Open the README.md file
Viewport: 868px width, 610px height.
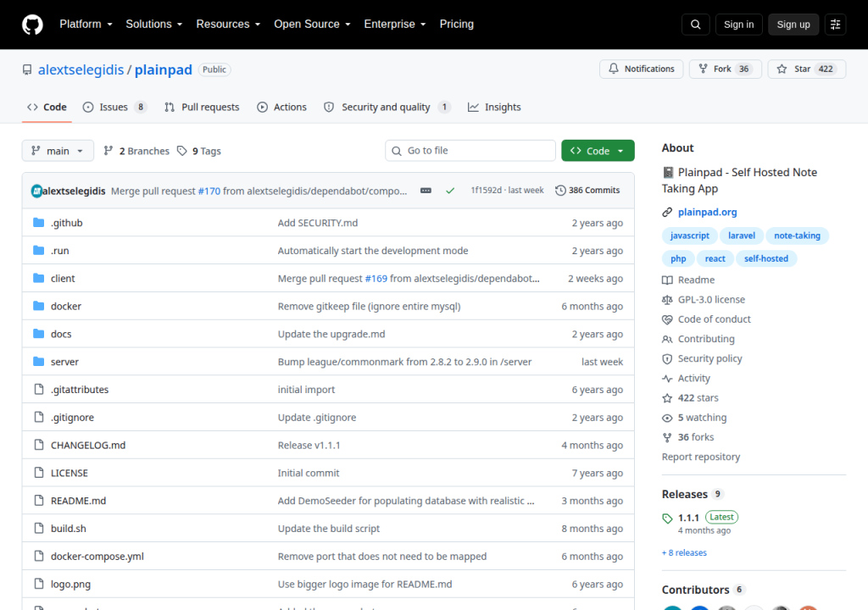pyautogui.click(x=78, y=501)
